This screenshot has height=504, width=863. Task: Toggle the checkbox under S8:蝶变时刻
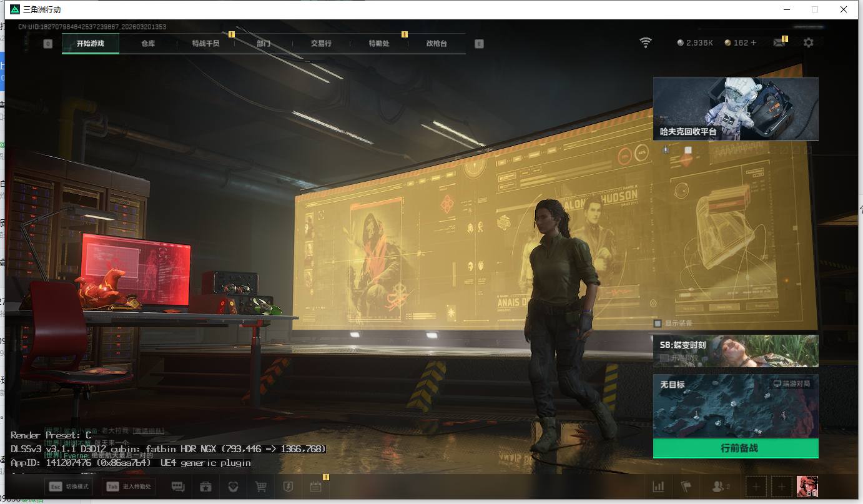pyautogui.click(x=664, y=357)
